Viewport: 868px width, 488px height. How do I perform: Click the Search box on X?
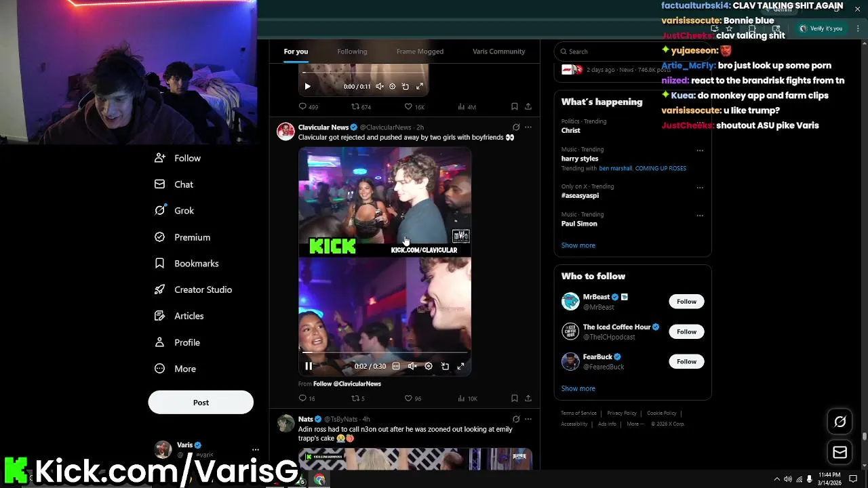pos(633,52)
